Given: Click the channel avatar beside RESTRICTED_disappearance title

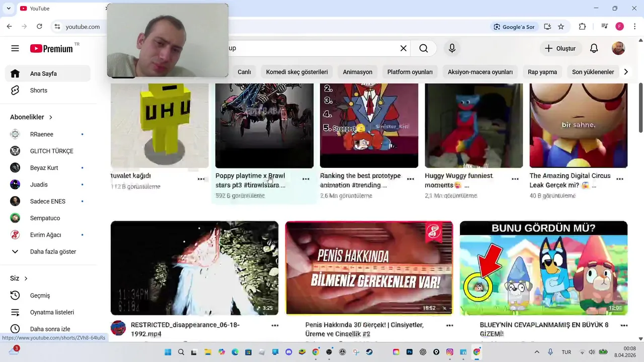Looking at the screenshot, I should click(118, 328).
